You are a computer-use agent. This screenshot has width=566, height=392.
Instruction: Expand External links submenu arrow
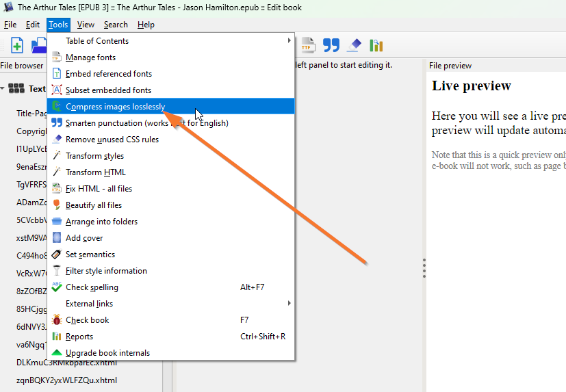coord(289,303)
